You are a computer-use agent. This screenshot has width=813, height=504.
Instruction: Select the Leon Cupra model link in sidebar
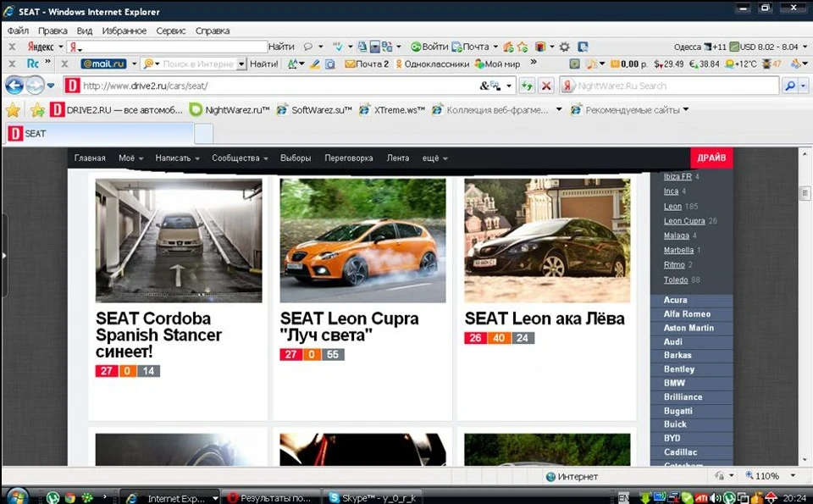coord(684,221)
